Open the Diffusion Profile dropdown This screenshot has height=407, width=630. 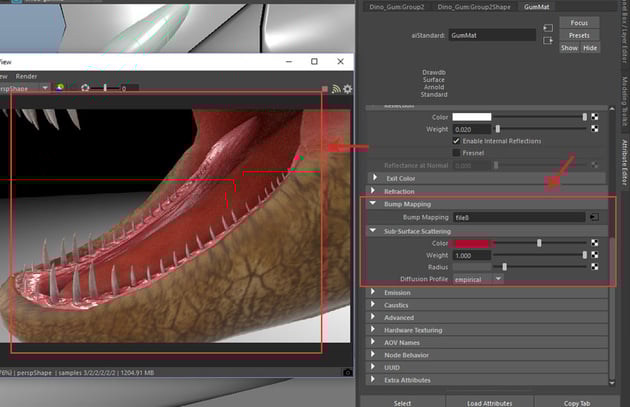pos(479,279)
